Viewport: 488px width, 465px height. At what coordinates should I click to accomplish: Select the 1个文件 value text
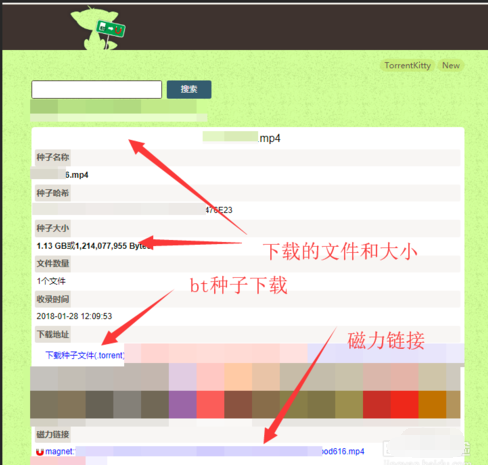point(51,281)
